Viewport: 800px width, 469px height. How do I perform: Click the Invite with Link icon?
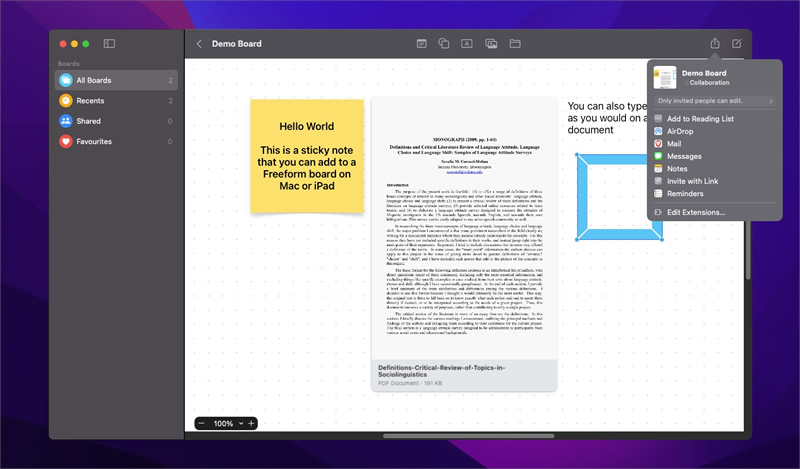point(658,181)
